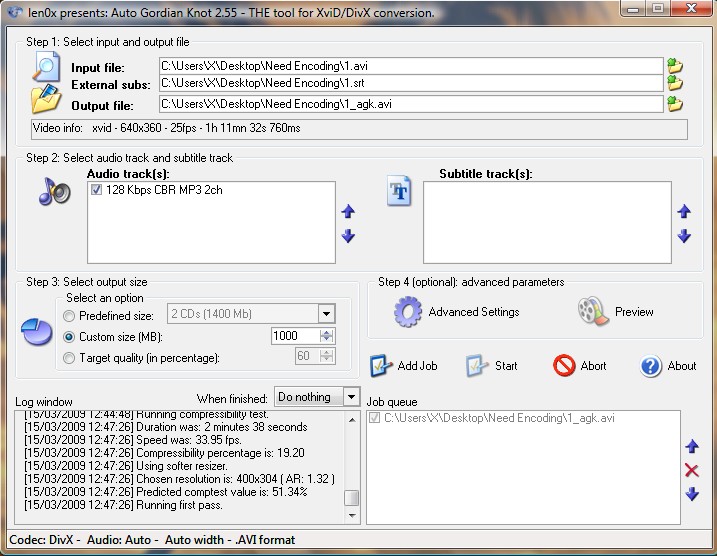The image size is (717, 556).
Task: Click the log window scrollbar thumb
Action: [351, 498]
